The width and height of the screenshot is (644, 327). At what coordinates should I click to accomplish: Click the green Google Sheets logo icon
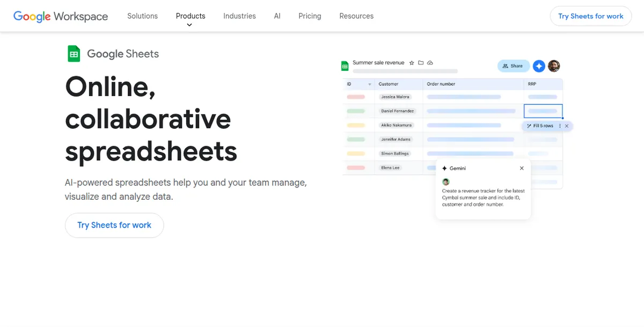coord(74,54)
